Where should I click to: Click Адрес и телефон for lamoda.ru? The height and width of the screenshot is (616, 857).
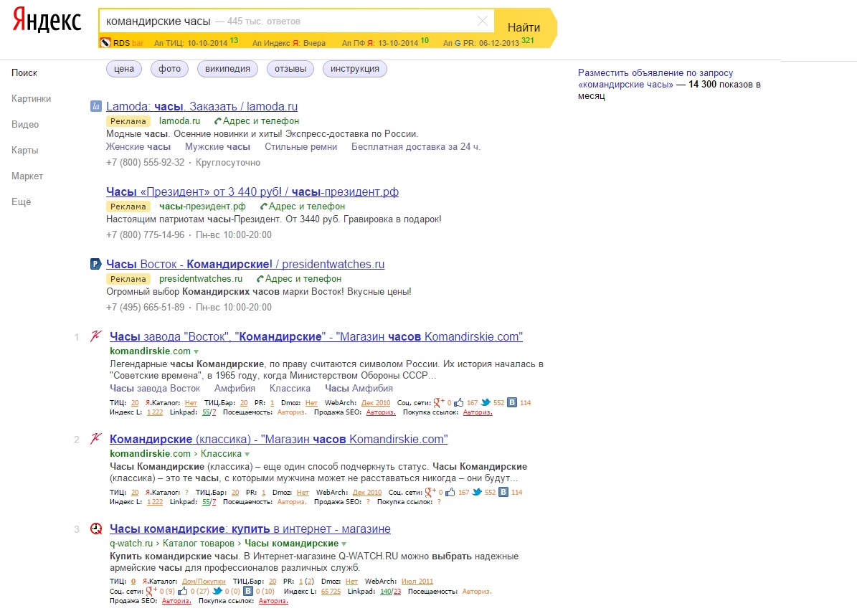[256, 120]
